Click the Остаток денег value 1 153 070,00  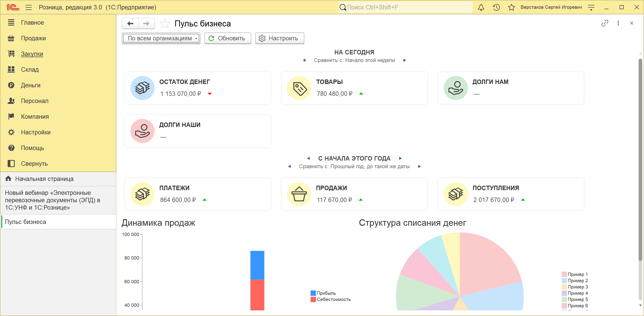(x=181, y=94)
